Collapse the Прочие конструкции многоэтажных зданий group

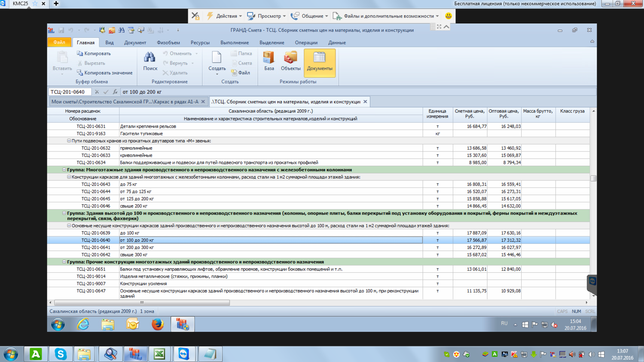click(64, 262)
